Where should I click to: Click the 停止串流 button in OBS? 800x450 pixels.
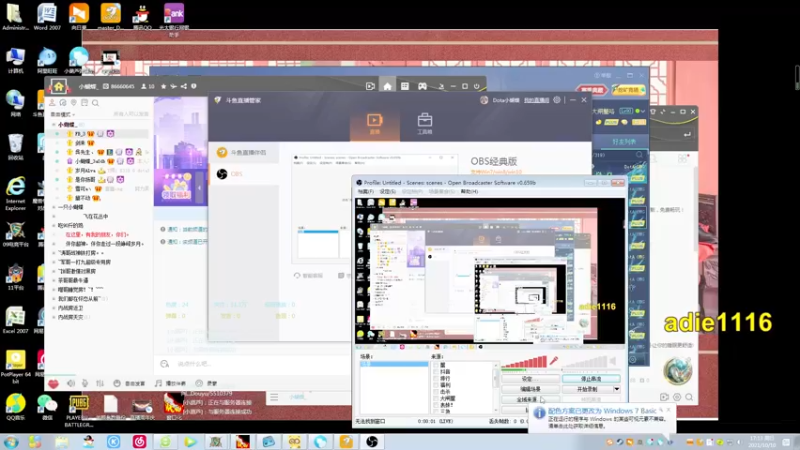(591, 379)
